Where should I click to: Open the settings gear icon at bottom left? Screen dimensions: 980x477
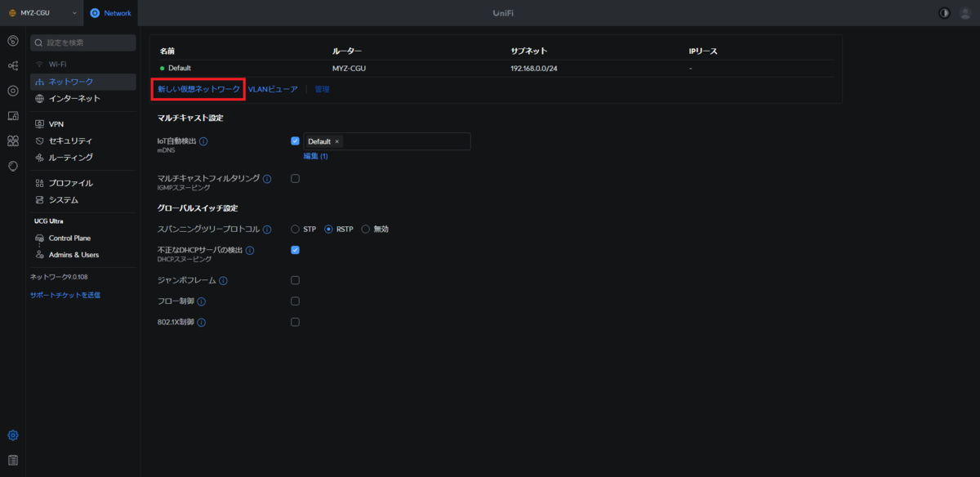pos(12,435)
